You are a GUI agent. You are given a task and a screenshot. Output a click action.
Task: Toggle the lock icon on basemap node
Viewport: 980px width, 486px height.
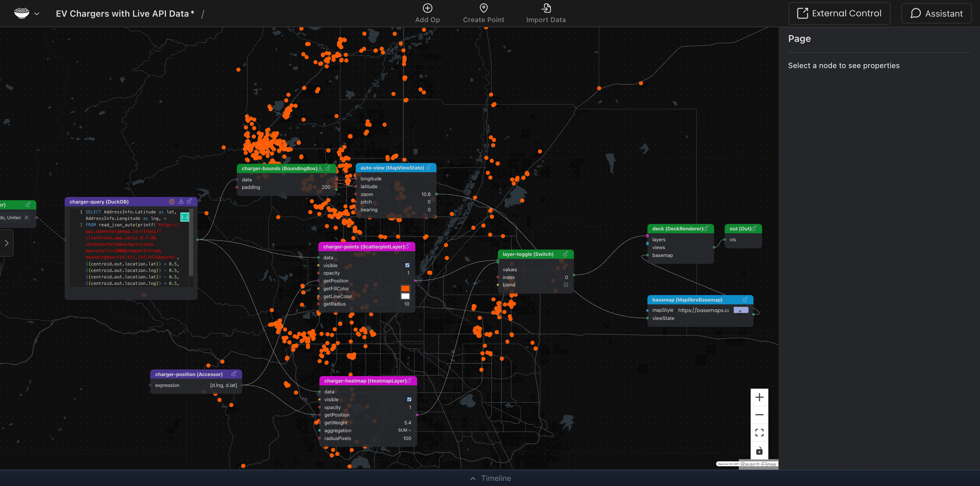pos(745,299)
